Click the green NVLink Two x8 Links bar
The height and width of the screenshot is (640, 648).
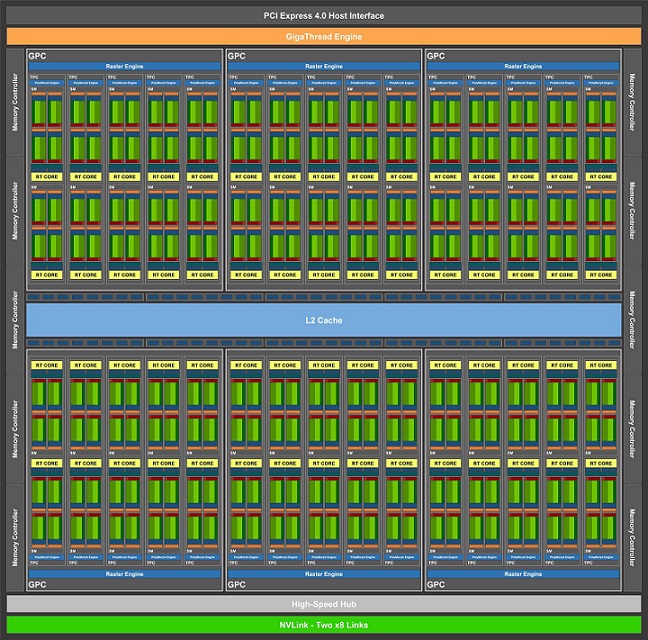[324, 625]
